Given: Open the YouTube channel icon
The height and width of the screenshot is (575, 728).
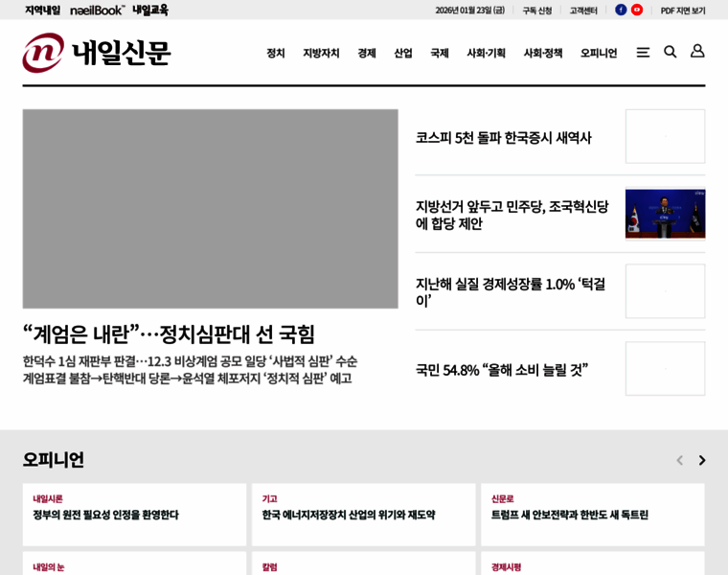Looking at the screenshot, I should 637,10.
